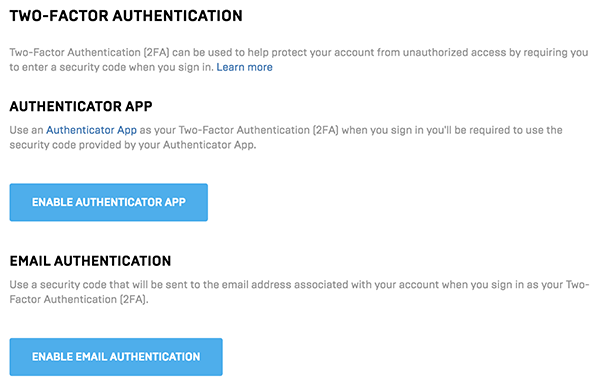Click '(2FA)' in the first intro sentence
The width and height of the screenshot is (600, 386).
[x=157, y=52]
